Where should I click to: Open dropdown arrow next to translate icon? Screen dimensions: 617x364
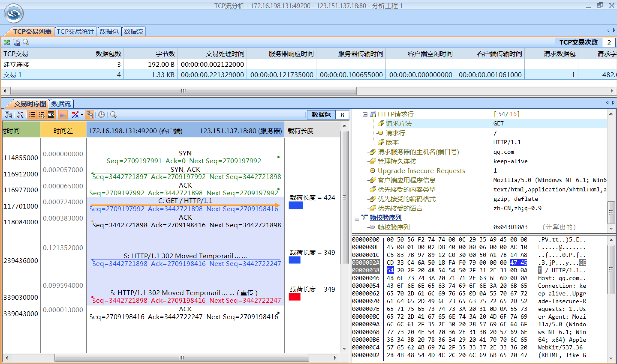point(82,115)
